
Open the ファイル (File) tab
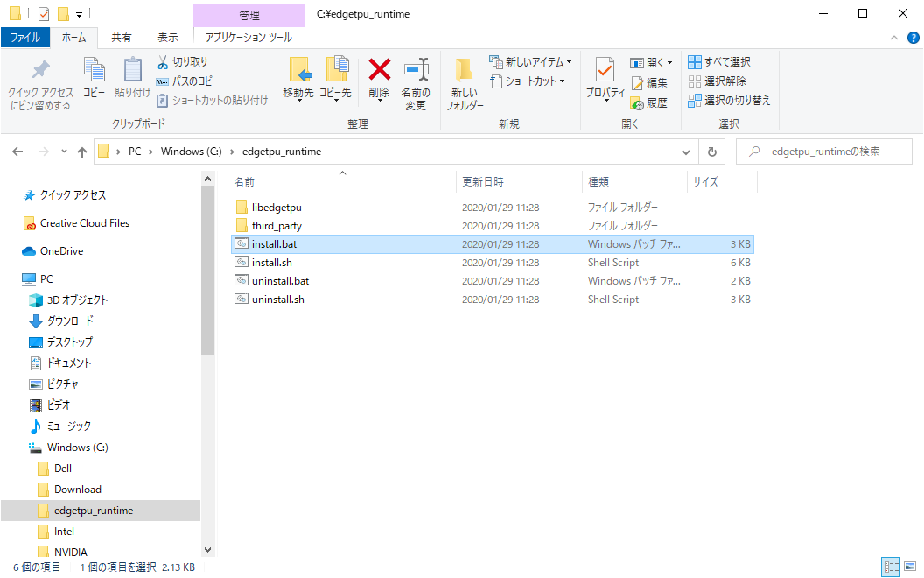click(x=25, y=37)
